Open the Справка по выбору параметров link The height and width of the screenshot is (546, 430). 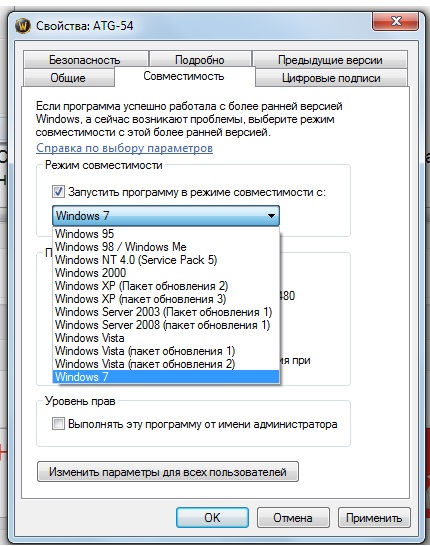tap(124, 148)
